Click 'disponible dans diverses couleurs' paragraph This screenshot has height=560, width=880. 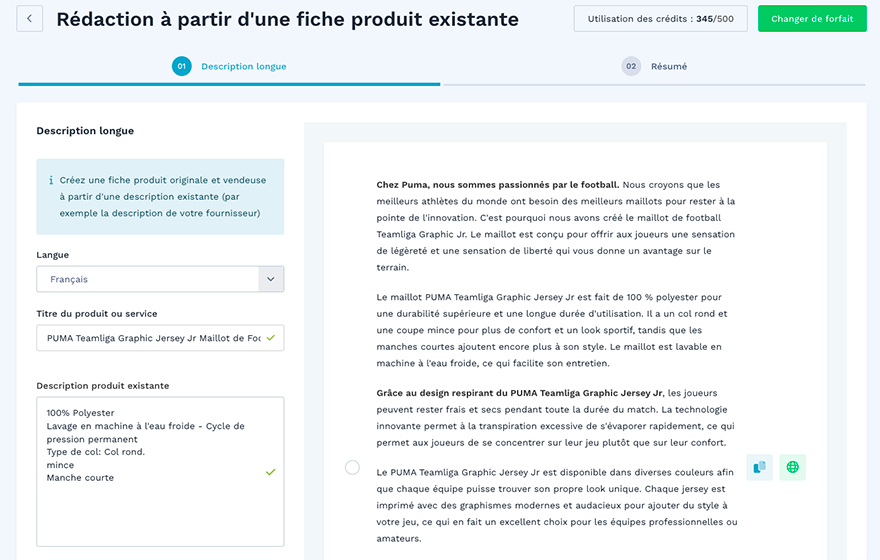click(x=557, y=505)
